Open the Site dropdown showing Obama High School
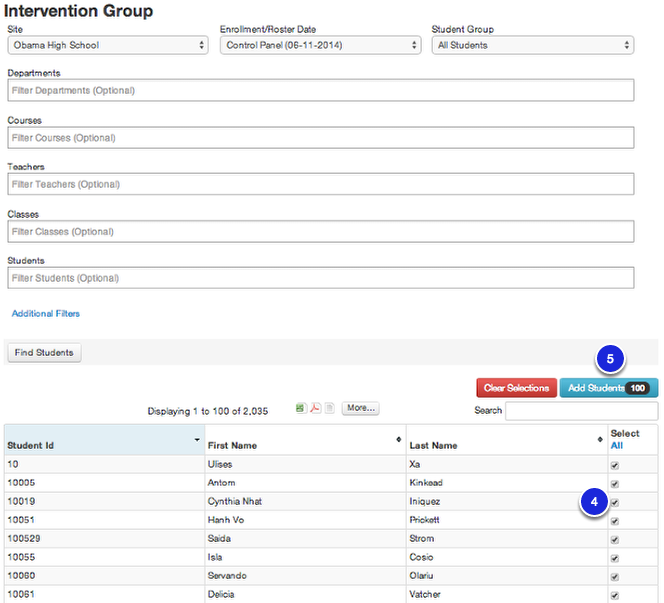Viewport: 664px width, 603px height. tap(108, 45)
